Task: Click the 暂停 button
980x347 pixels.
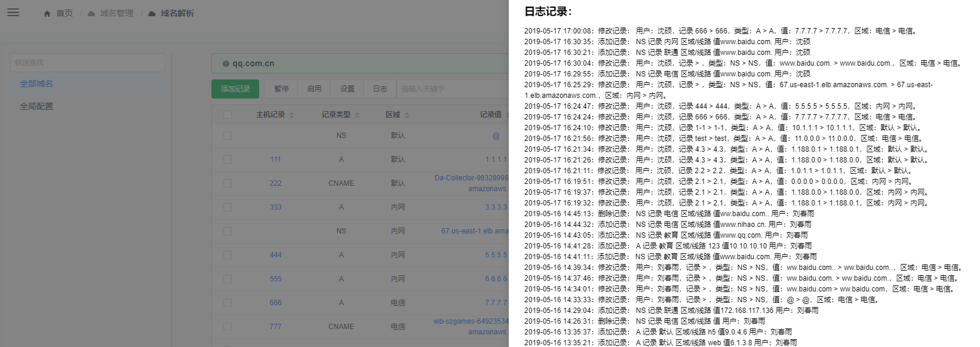Action: pos(282,88)
